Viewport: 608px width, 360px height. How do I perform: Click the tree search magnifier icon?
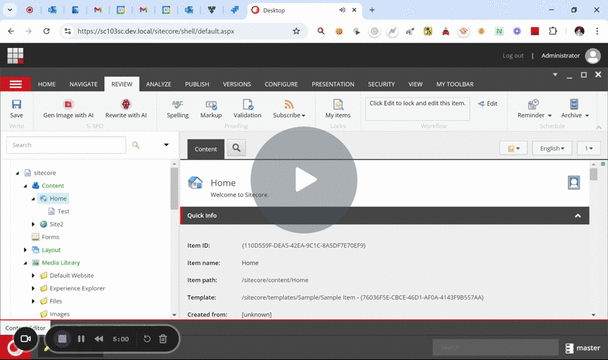(x=136, y=145)
